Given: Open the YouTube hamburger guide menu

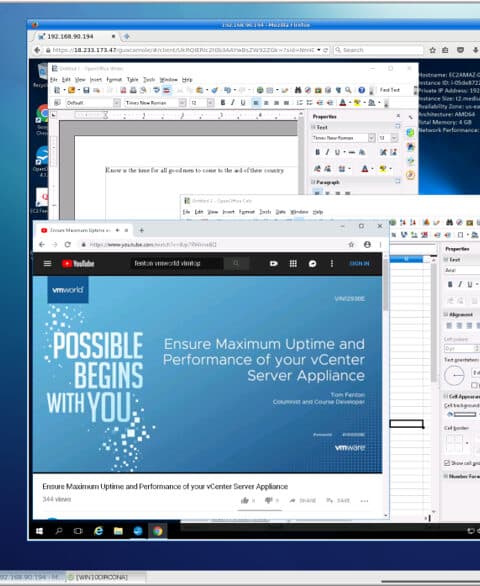Looking at the screenshot, I should [x=47, y=263].
